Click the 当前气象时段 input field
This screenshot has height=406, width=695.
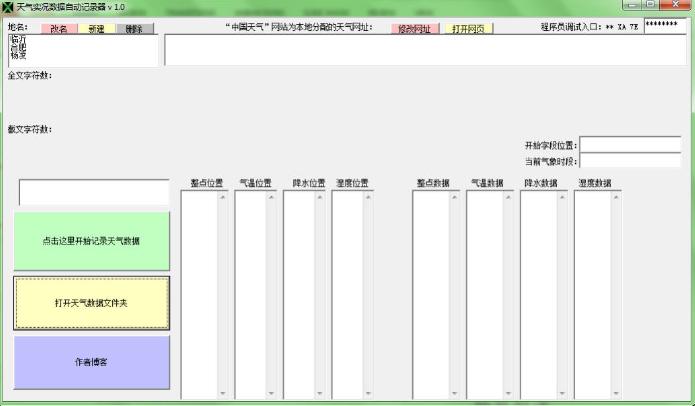point(630,160)
